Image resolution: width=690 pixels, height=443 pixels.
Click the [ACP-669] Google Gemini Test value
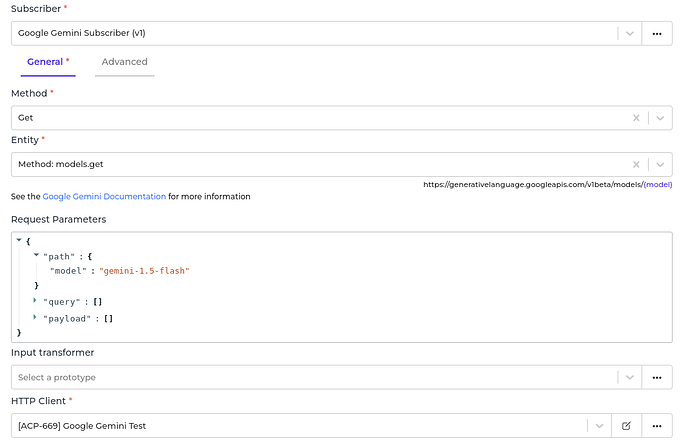82,426
